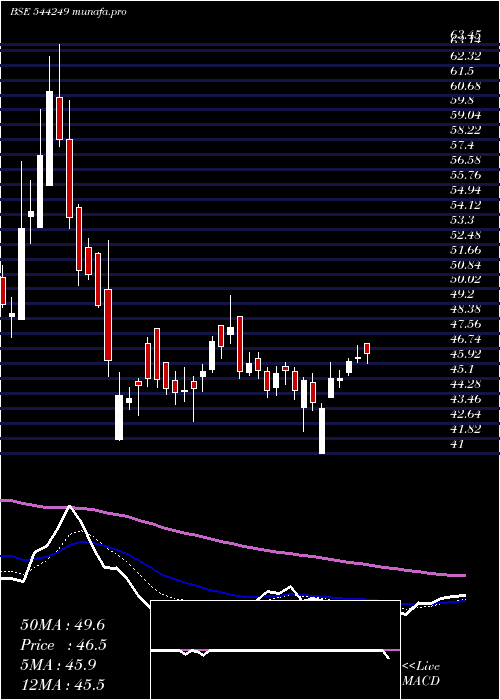Click the 45.1 price axis value
The height and width of the screenshot is (700, 500).
462,369
